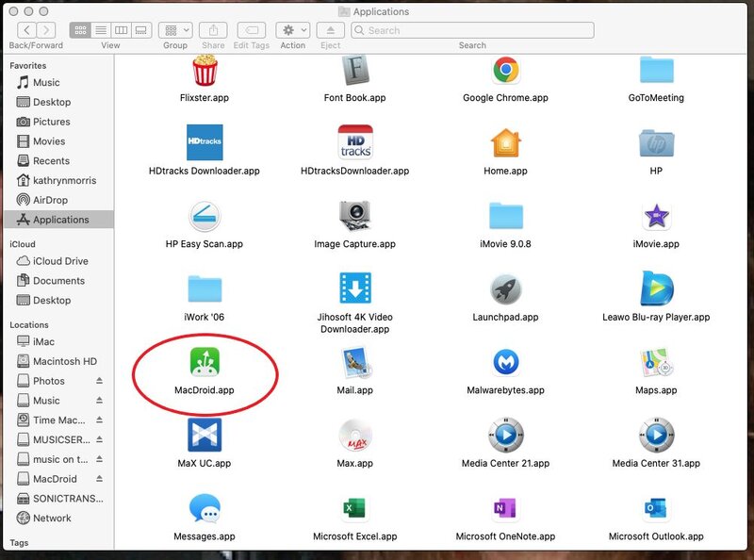Launch Microsoft Excel.app
This screenshot has width=754, height=560.
pyautogui.click(x=355, y=508)
